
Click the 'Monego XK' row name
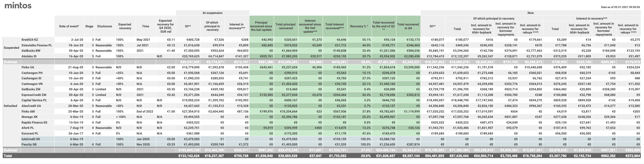(30, 117)
